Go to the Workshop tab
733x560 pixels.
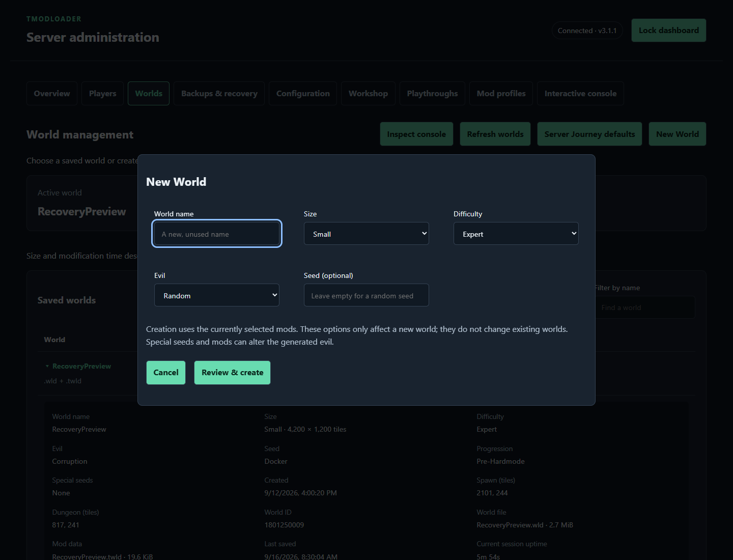point(368,93)
